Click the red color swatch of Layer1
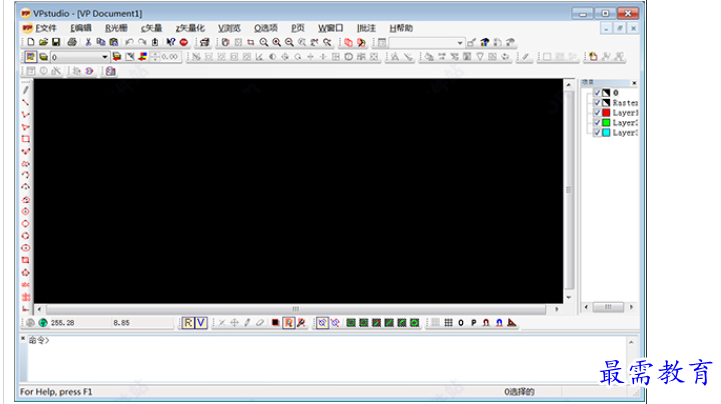Image resolution: width=721 pixels, height=404 pixels. (606, 113)
